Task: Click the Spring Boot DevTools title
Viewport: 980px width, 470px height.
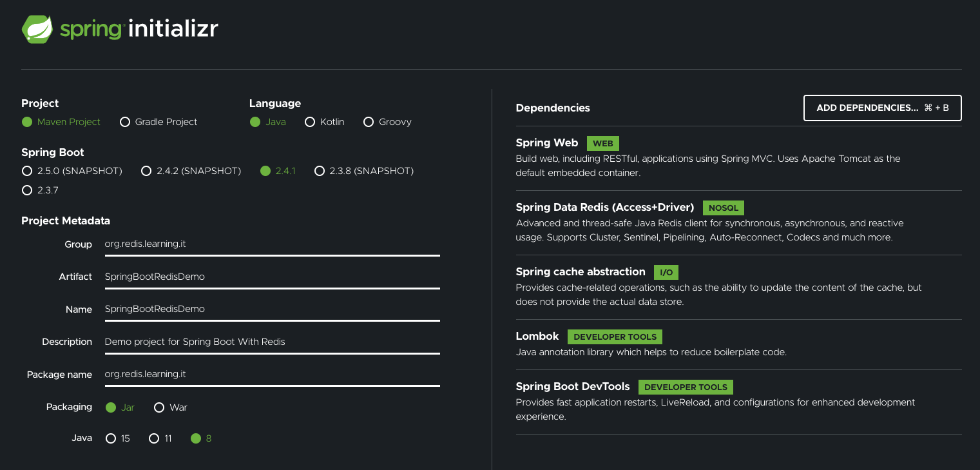Action: pos(573,386)
